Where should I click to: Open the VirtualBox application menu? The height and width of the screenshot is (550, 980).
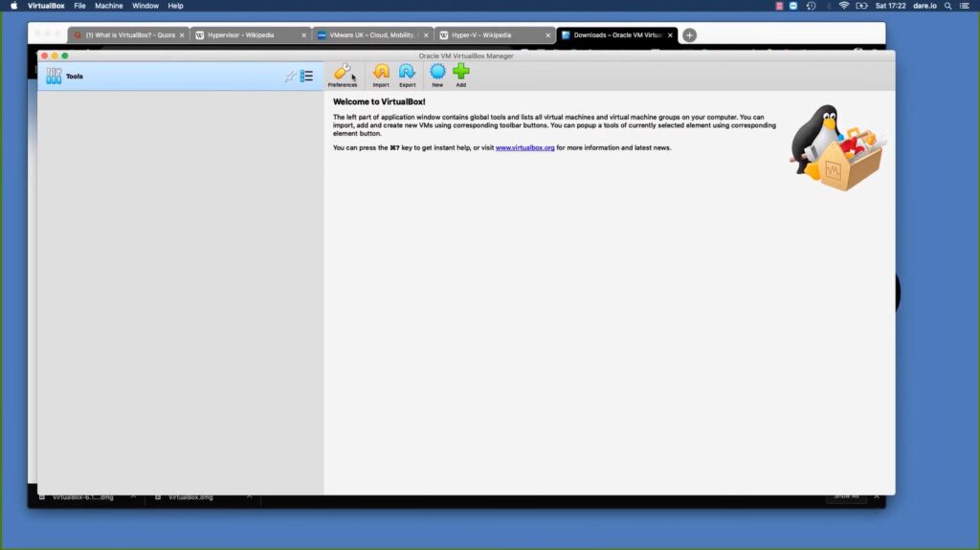pos(46,6)
